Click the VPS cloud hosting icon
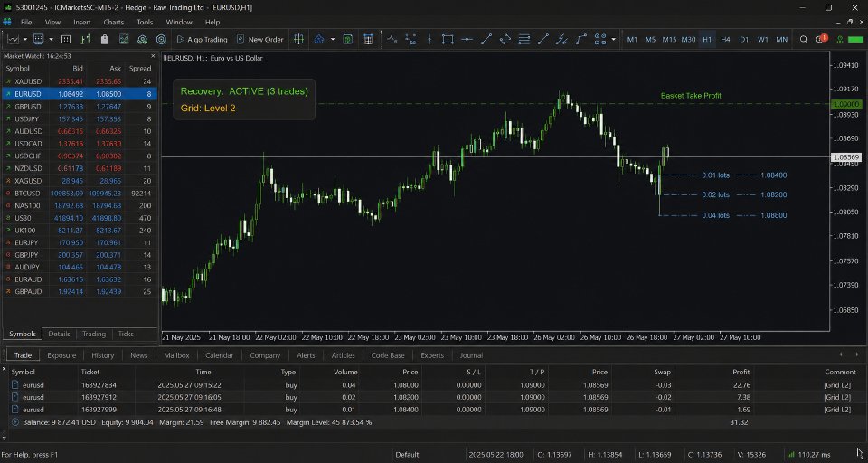Viewport: 868px width, 463px height. click(142, 39)
